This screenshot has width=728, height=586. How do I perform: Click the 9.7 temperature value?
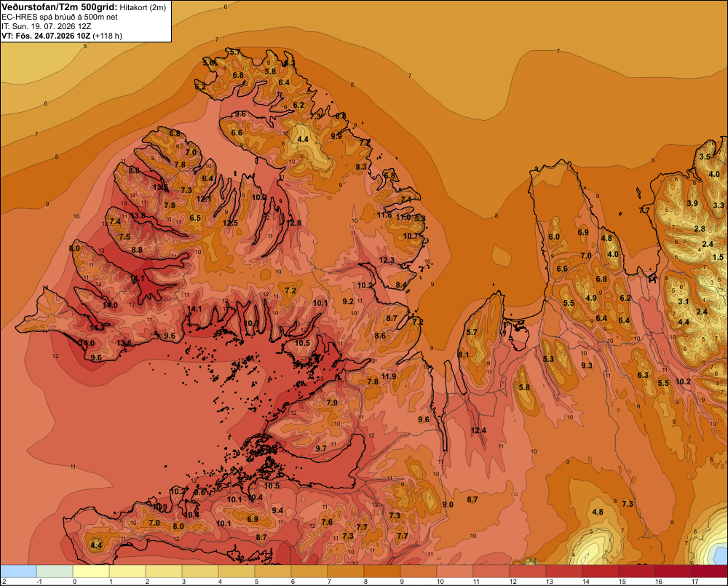point(321,448)
